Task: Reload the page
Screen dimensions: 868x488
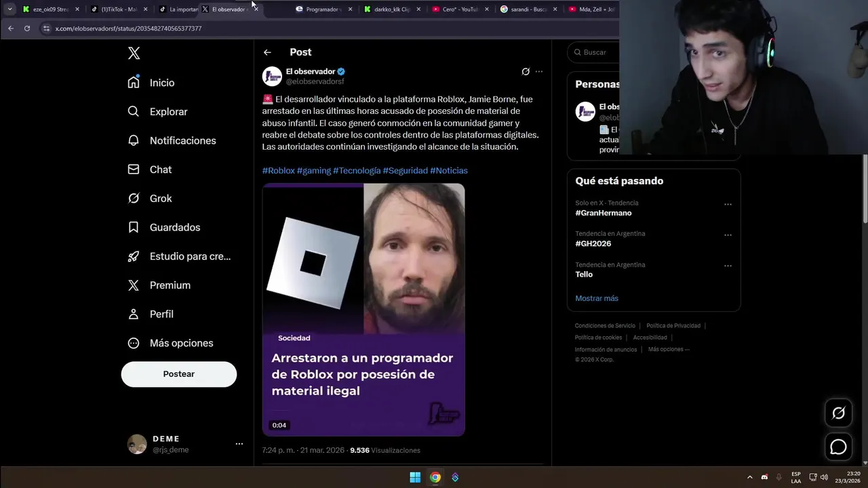Action: coord(27,28)
